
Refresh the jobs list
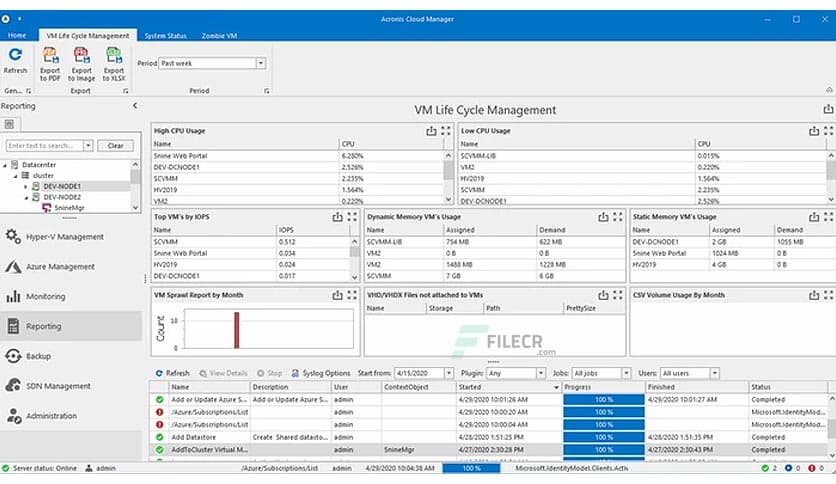(x=172, y=373)
